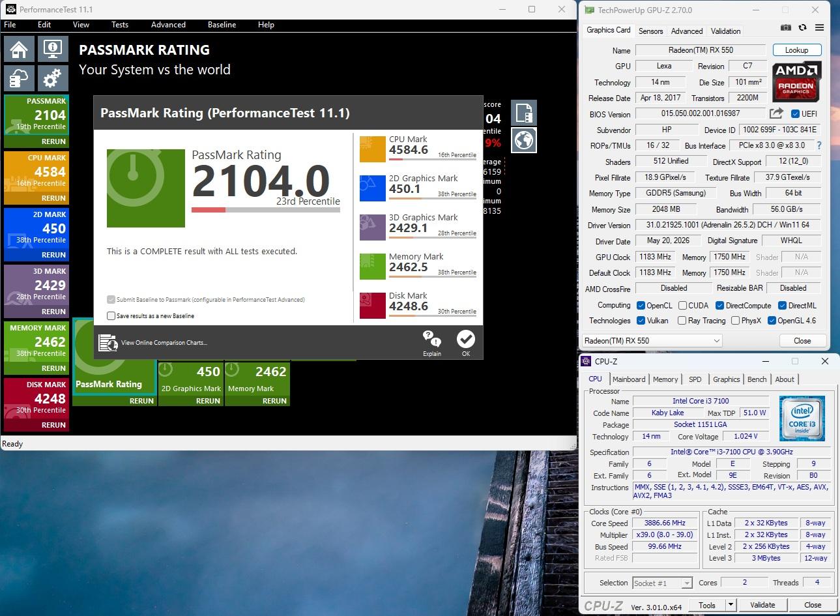Open the Tests menu
This screenshot has height=616, width=840.
pyautogui.click(x=120, y=25)
